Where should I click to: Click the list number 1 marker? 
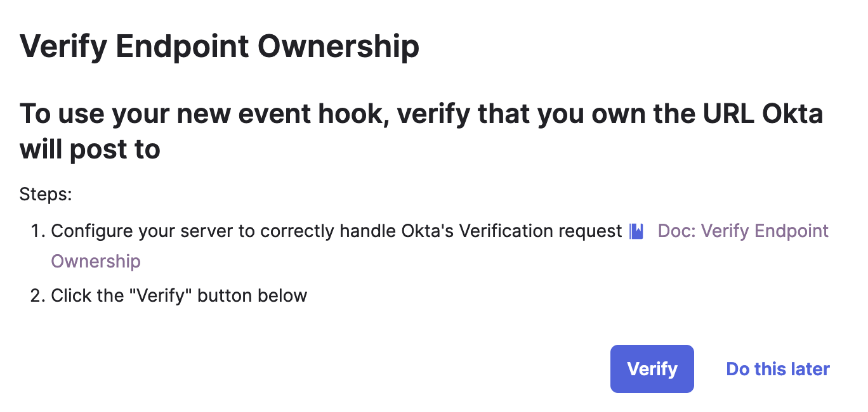[x=37, y=231]
